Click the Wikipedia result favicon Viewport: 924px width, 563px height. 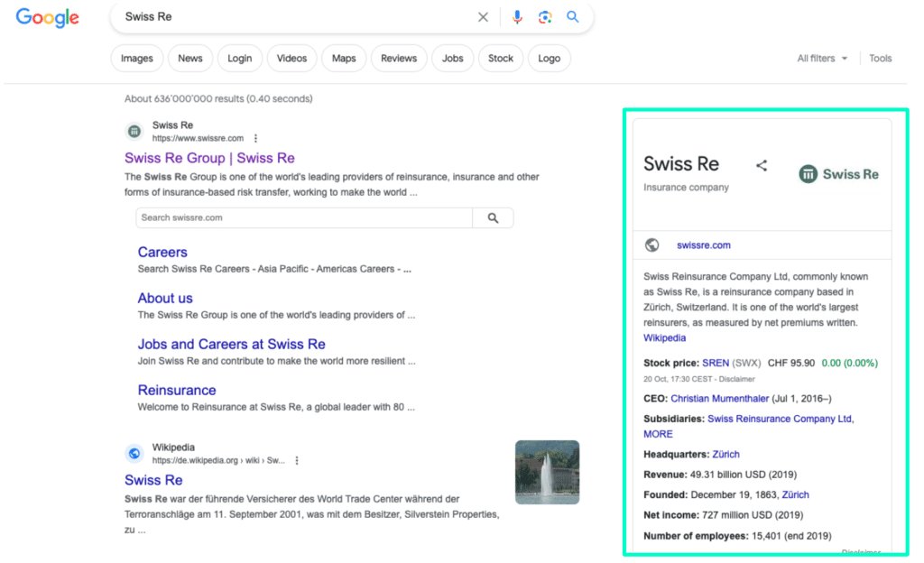pos(134,453)
